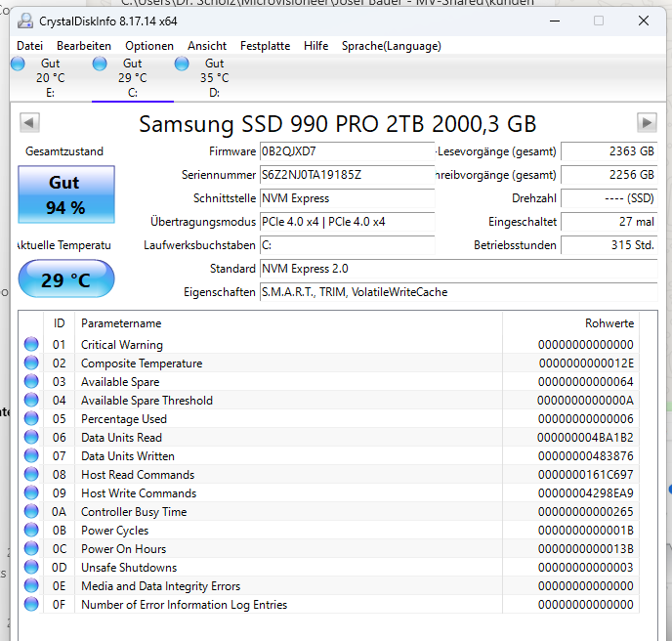The image size is (672, 641).
Task: Click the Eigenschaften field with TRIM
Action: tap(458, 292)
